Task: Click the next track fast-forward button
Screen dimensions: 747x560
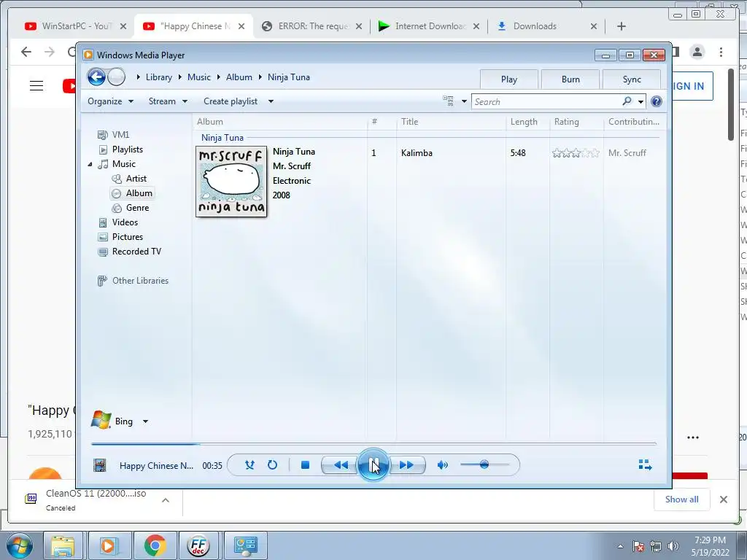Action: (406, 464)
